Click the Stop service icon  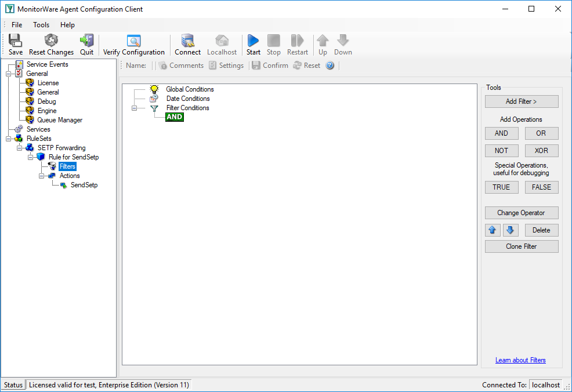274,41
